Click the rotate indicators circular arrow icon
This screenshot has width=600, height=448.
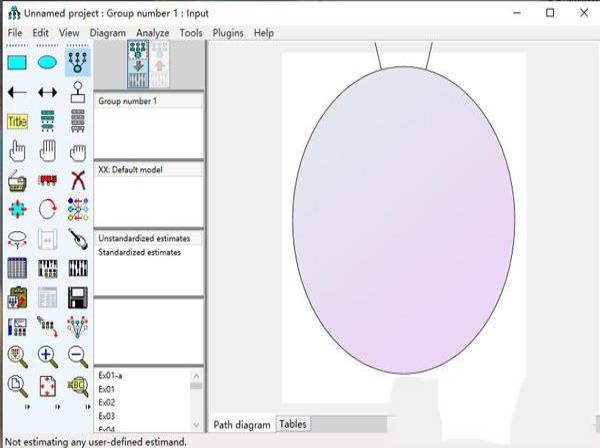[47, 210]
